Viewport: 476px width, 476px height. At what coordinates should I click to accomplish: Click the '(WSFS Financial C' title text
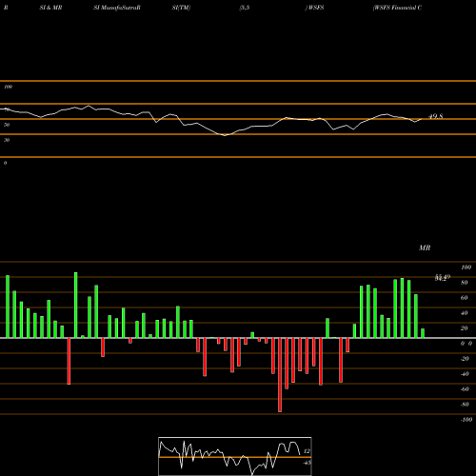tap(397, 8)
